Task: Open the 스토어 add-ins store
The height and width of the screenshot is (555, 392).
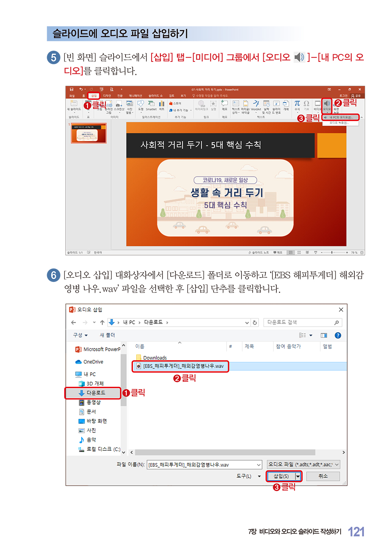Action: 175,103
